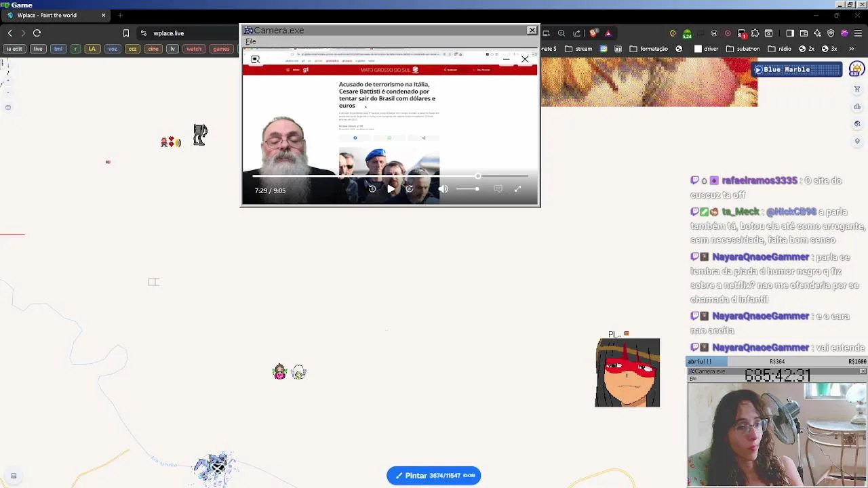Mute the video speaker icon
The height and width of the screenshot is (488, 868).
(443, 189)
